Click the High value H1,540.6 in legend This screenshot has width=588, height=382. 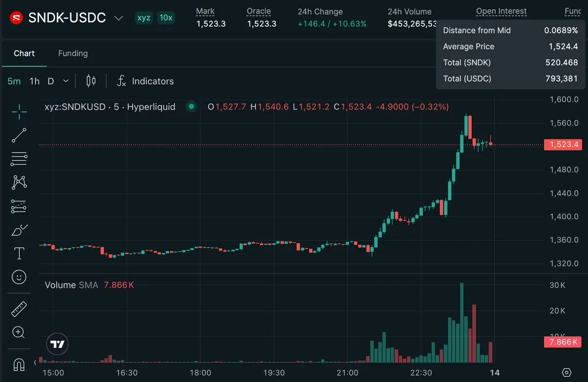(269, 106)
